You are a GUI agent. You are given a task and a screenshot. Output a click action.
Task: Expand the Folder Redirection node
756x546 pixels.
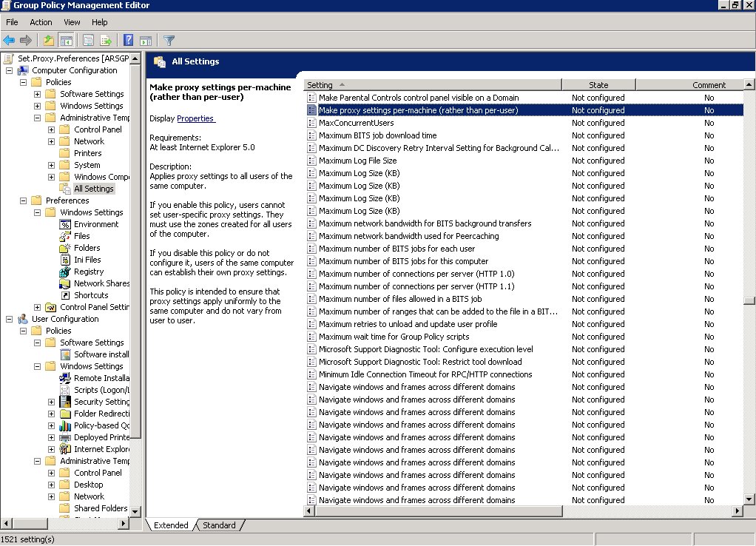51,414
